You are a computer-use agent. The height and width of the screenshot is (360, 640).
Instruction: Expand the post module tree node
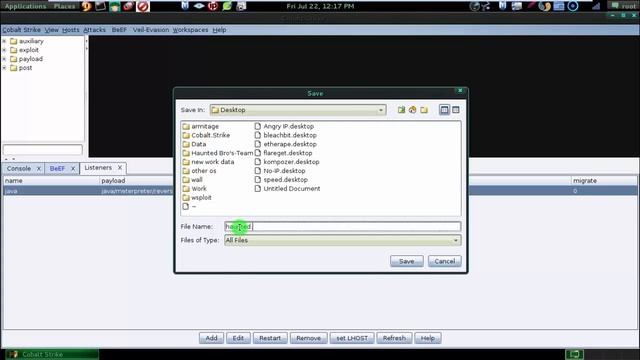pyautogui.click(x=4, y=68)
